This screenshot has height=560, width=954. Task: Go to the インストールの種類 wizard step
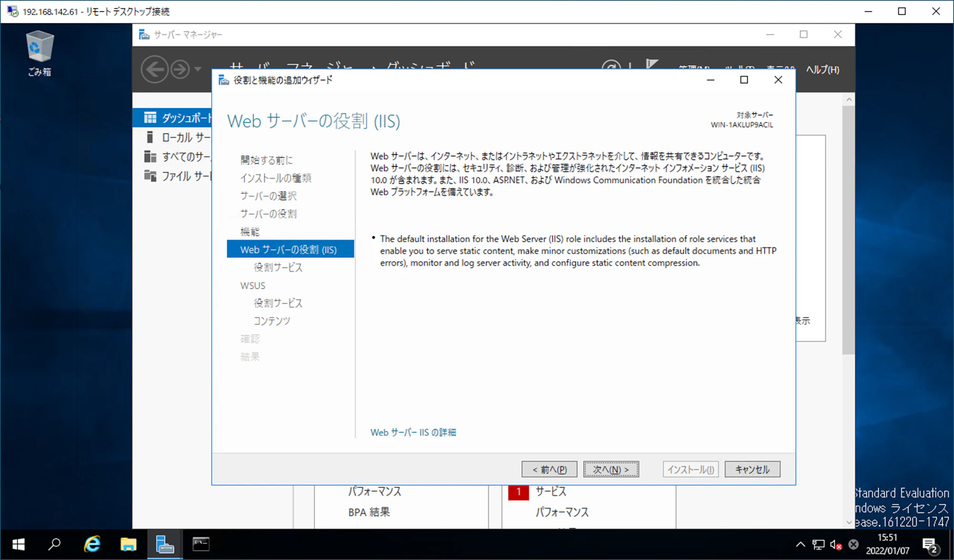tap(276, 178)
